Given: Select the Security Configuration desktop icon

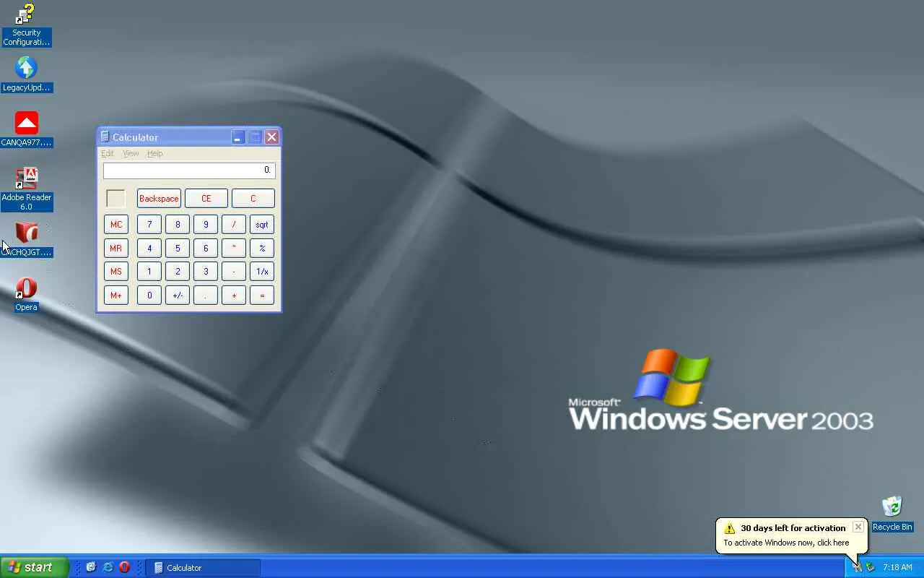Looking at the screenshot, I should point(26,25).
